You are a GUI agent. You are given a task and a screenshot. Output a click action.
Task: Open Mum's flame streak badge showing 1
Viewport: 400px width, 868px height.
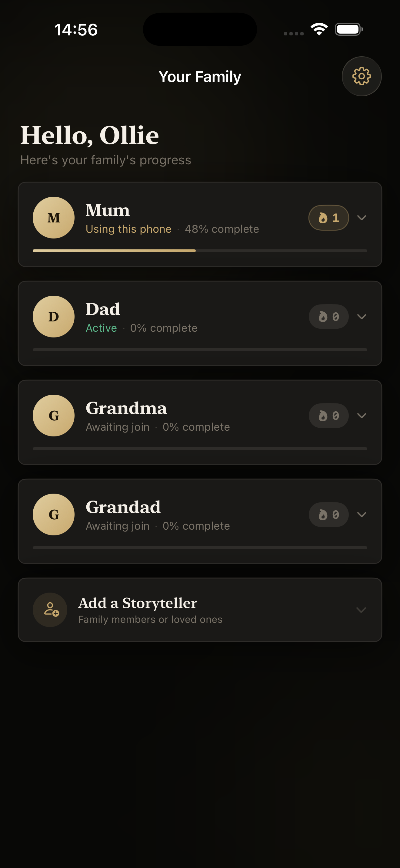[328, 218]
